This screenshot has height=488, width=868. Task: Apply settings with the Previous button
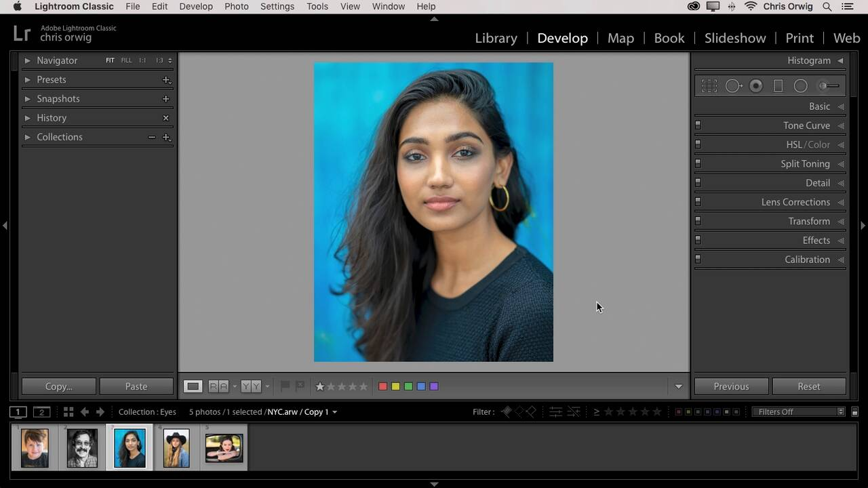731,386
